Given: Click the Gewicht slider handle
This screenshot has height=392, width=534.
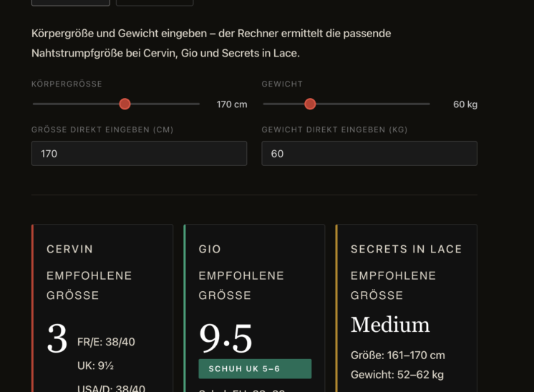Looking at the screenshot, I should [310, 104].
